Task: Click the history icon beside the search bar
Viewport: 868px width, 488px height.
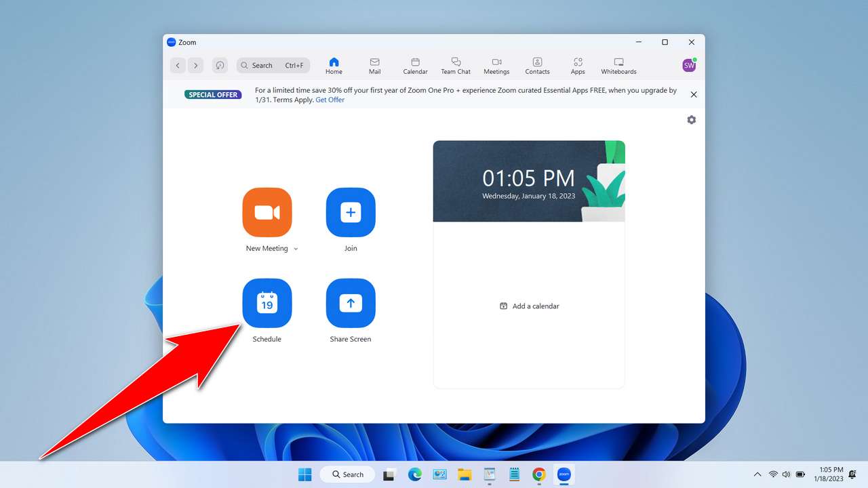Action: [220, 65]
